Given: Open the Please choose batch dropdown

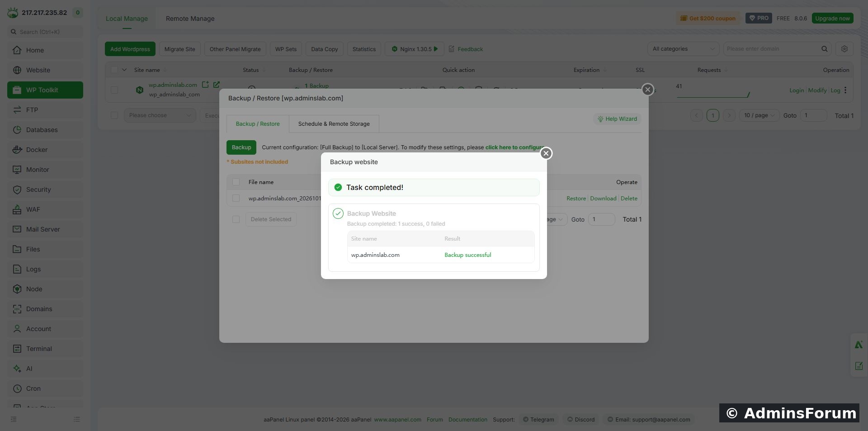Looking at the screenshot, I should (x=160, y=115).
